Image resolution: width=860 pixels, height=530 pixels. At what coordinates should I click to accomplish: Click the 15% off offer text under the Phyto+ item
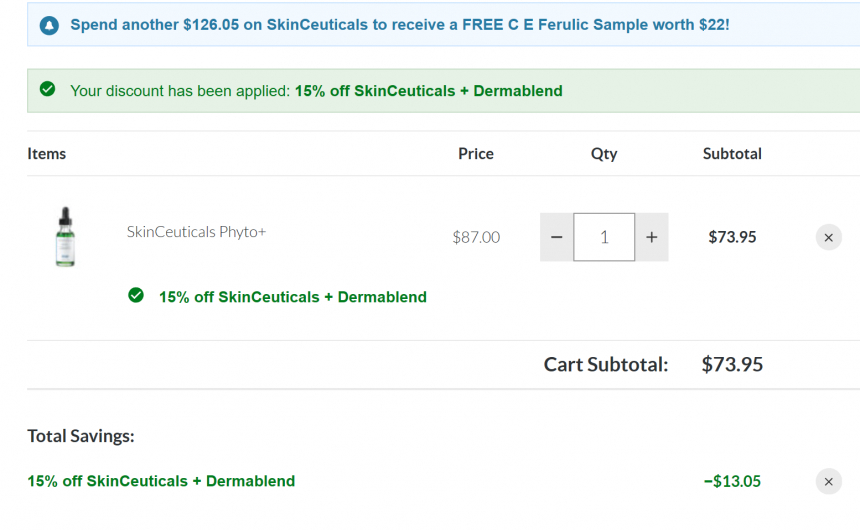click(x=293, y=297)
